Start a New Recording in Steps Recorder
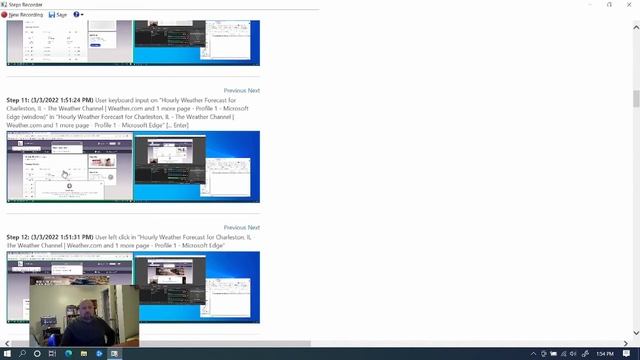 (x=22, y=15)
